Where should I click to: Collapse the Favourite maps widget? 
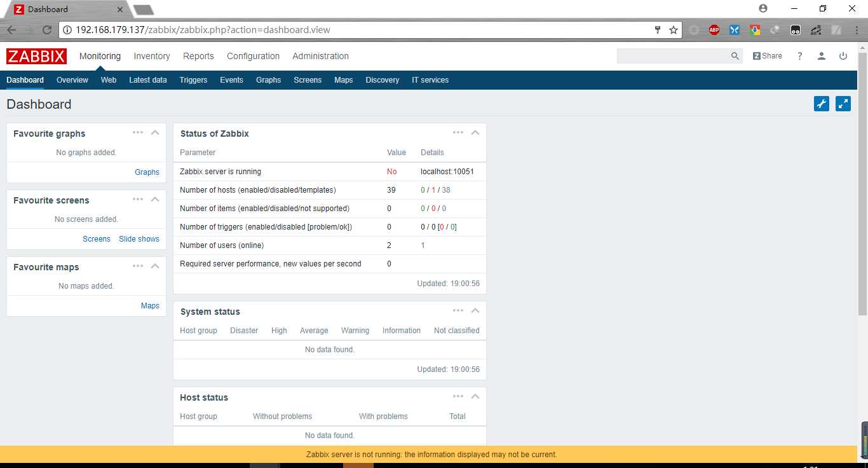155,266
